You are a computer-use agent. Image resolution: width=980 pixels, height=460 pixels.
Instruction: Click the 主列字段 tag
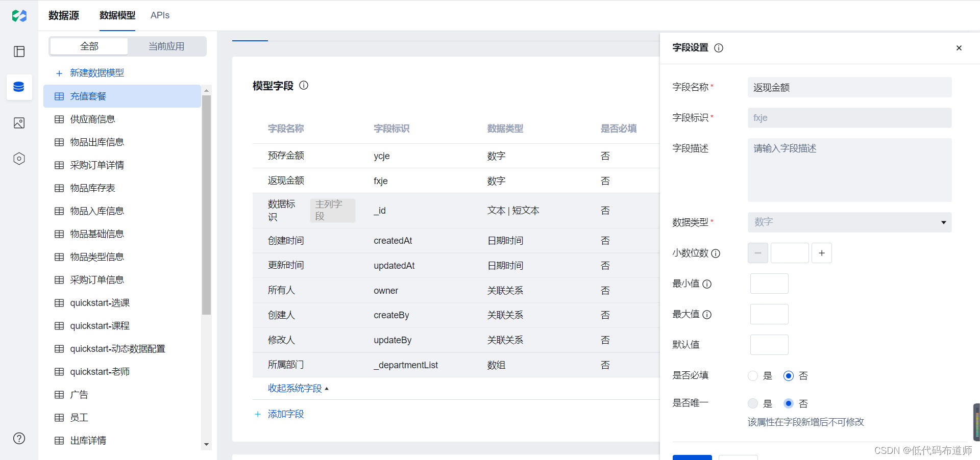tap(333, 211)
